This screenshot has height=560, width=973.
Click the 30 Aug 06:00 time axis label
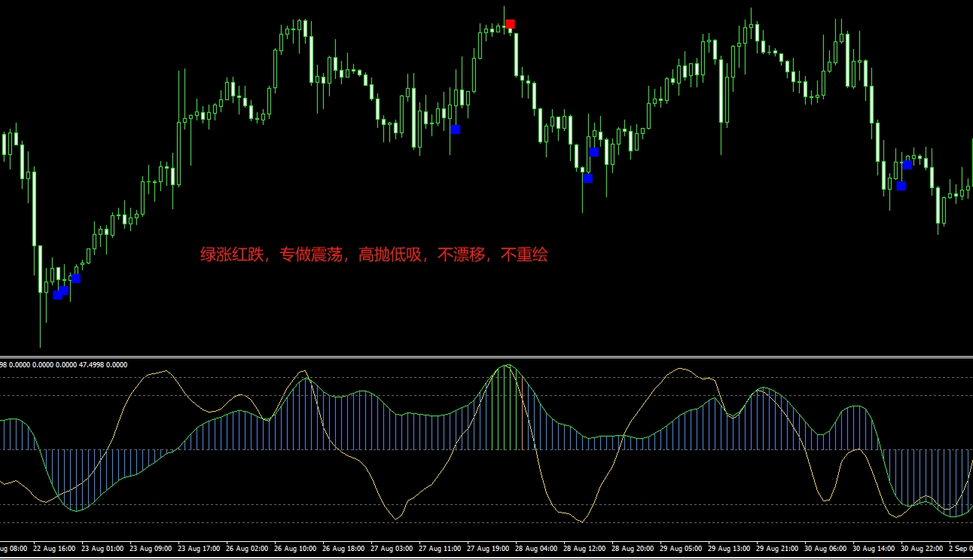coord(825,549)
